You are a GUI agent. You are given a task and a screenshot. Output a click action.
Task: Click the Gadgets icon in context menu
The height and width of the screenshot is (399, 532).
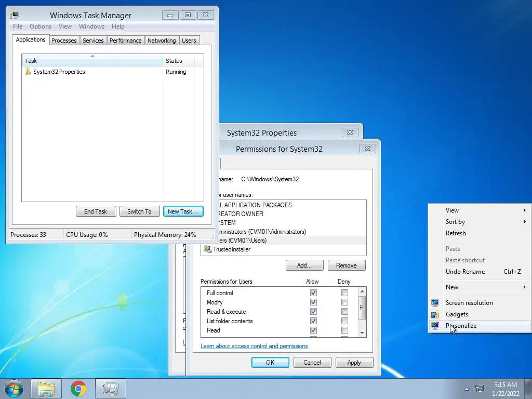pos(435,314)
